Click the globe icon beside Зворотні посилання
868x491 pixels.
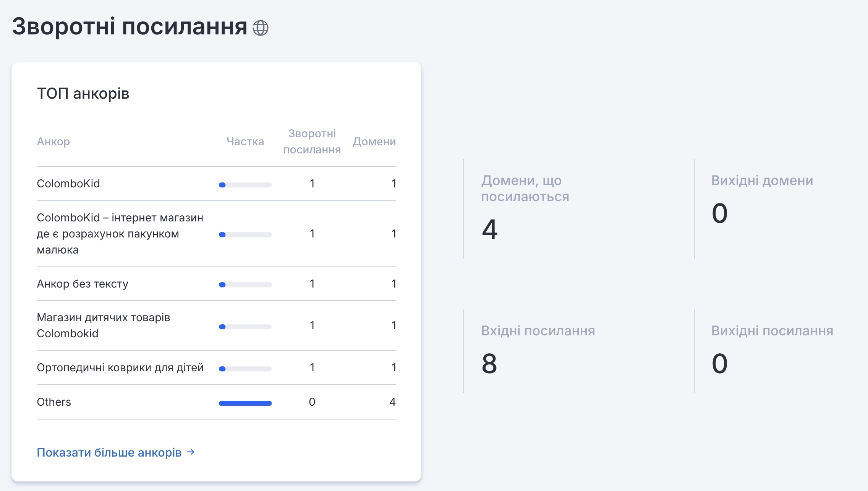261,28
